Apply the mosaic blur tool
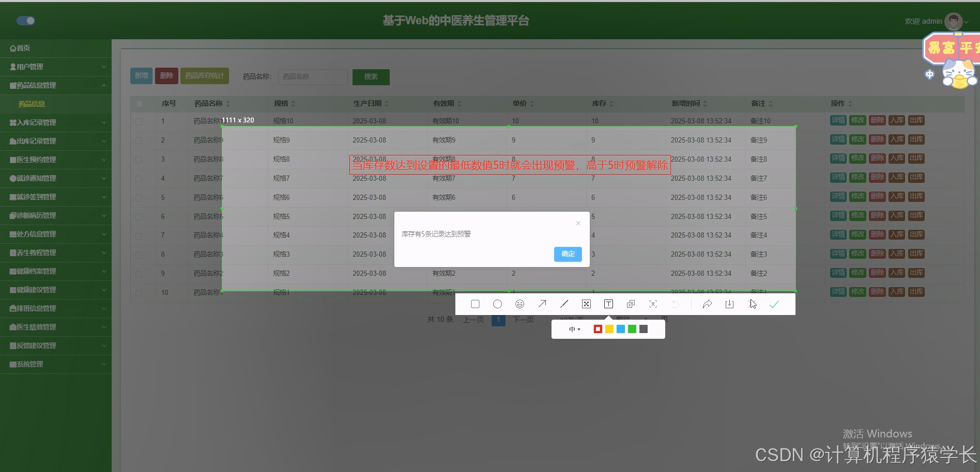Viewport: 980px width, 472px height. (586, 304)
